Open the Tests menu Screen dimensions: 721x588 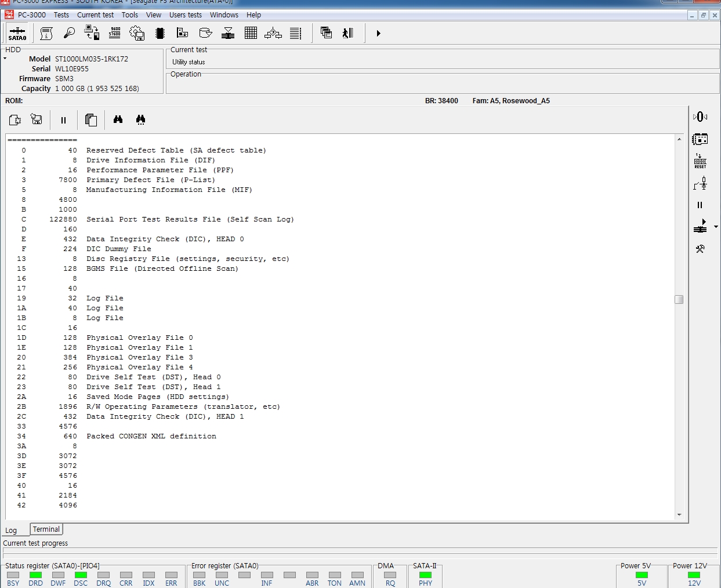coord(61,15)
